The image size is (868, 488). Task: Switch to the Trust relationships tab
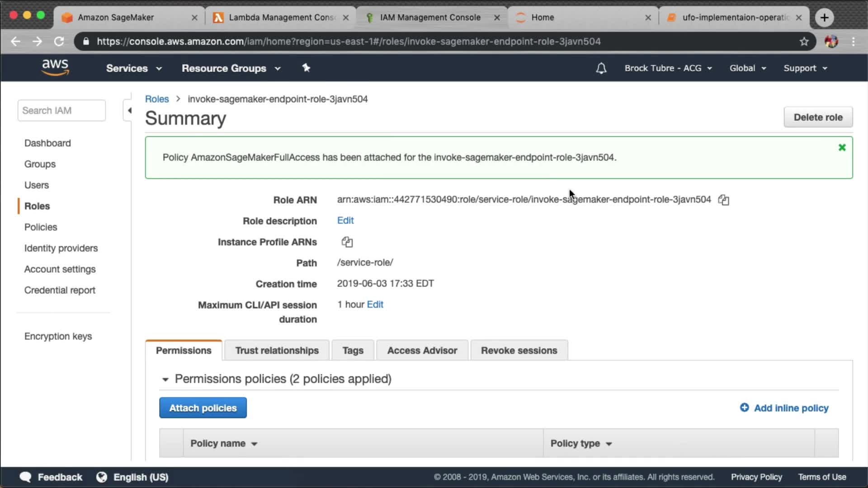click(x=277, y=350)
